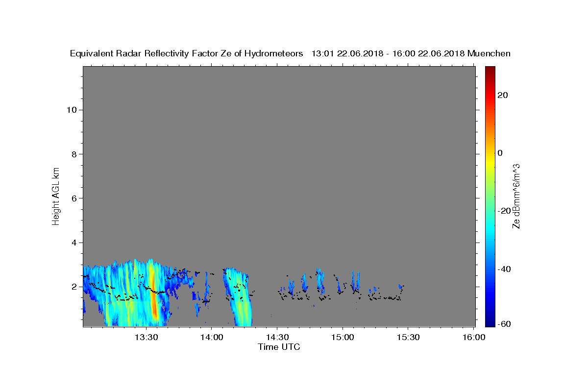Click the date range '13:01 22.06.2018 - 16:00 22.06.2018'

(x=388, y=53)
